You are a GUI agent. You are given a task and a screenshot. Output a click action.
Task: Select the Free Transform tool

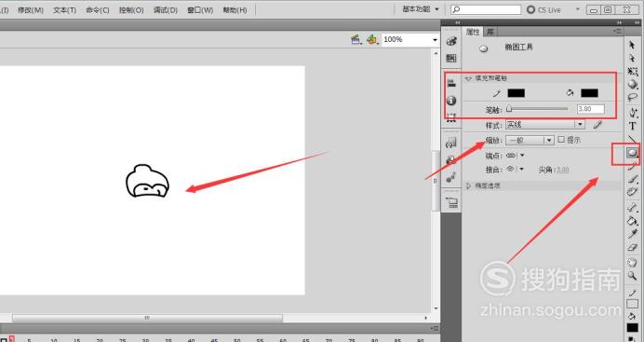633,72
